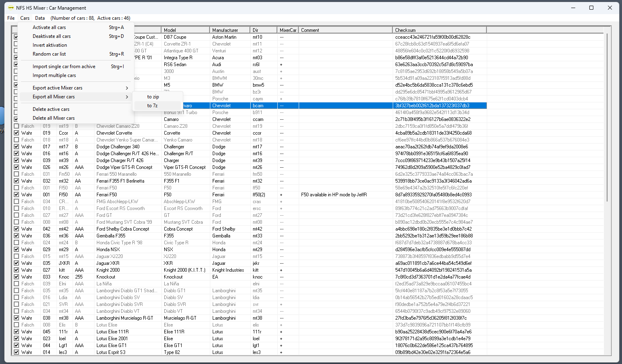Image resolution: width=622 pixels, height=364 pixels.
Task: Select the 'DB7 Coupe' model cell
Action: (x=175, y=37)
